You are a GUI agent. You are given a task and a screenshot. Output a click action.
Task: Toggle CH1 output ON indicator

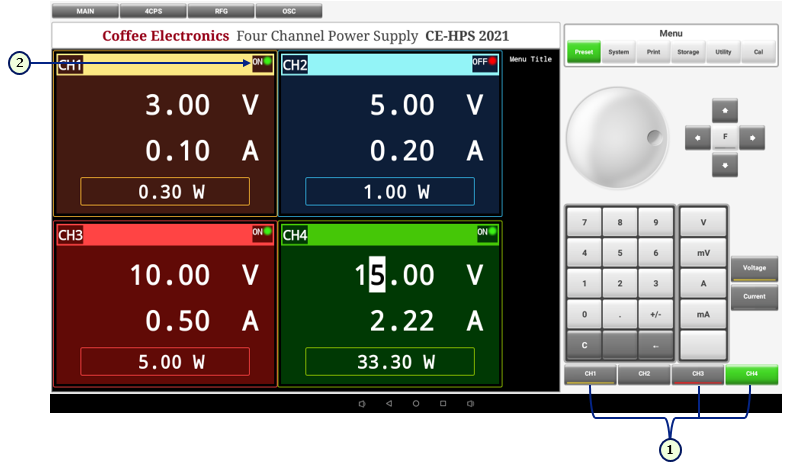(x=262, y=62)
